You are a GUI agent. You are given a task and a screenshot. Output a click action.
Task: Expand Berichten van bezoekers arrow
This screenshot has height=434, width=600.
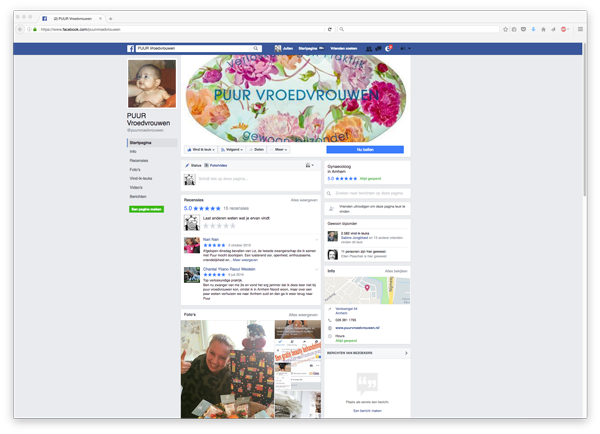[x=406, y=353]
